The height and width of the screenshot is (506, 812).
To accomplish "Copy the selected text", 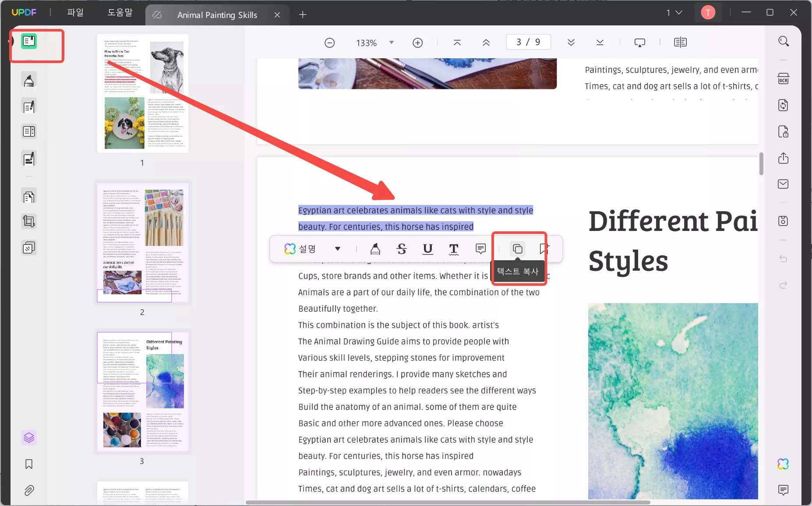I will click(x=518, y=249).
